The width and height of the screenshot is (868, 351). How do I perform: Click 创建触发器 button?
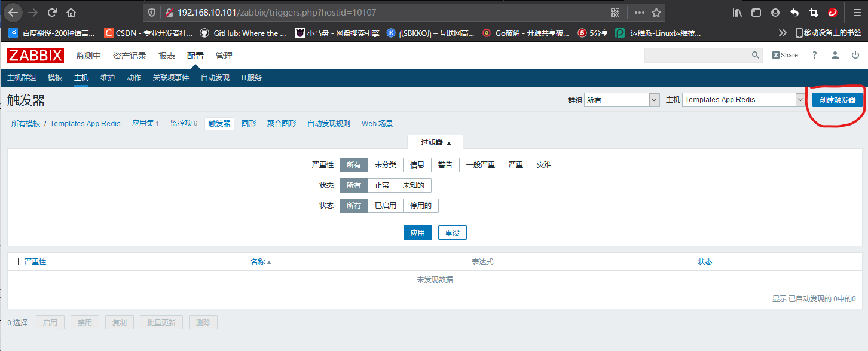coord(838,100)
